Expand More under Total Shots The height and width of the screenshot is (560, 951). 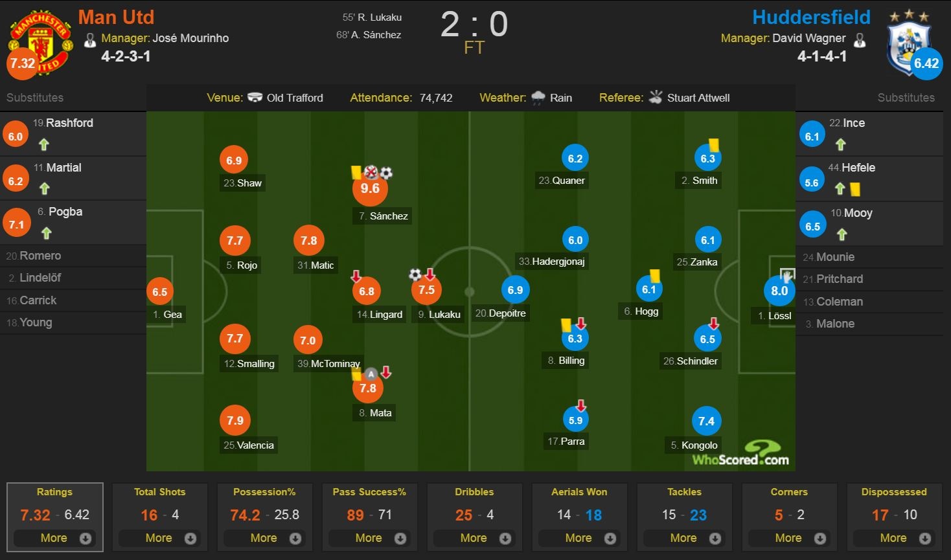tap(160, 538)
